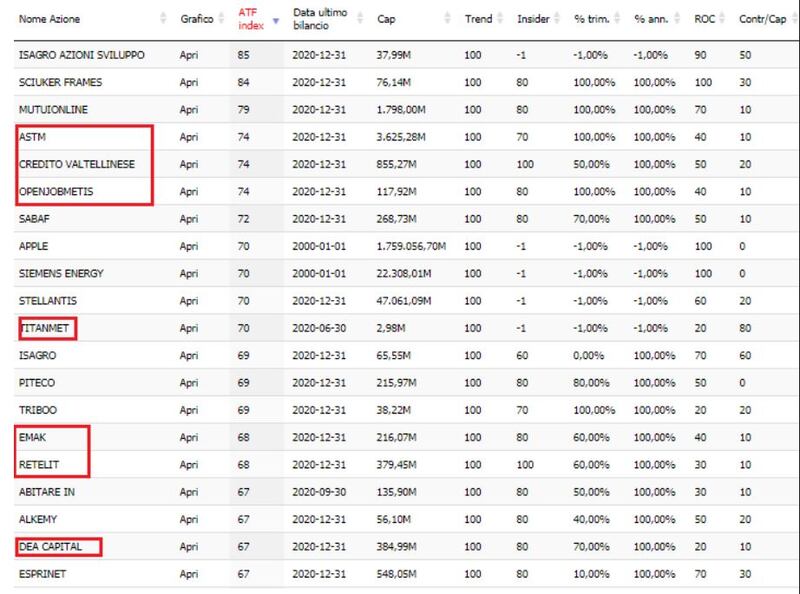The width and height of the screenshot is (800, 594).
Task: Click Apri in the MUTUIONLINE row
Action: (x=189, y=110)
